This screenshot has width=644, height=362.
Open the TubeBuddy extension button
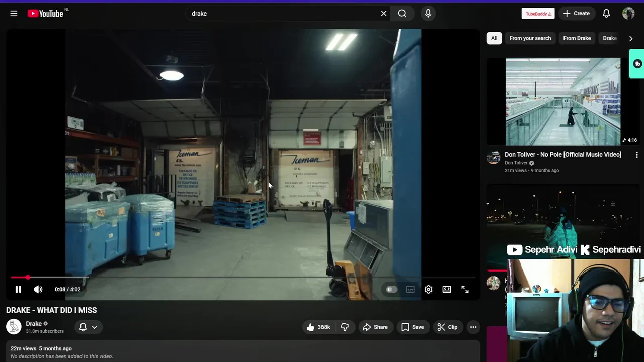538,14
